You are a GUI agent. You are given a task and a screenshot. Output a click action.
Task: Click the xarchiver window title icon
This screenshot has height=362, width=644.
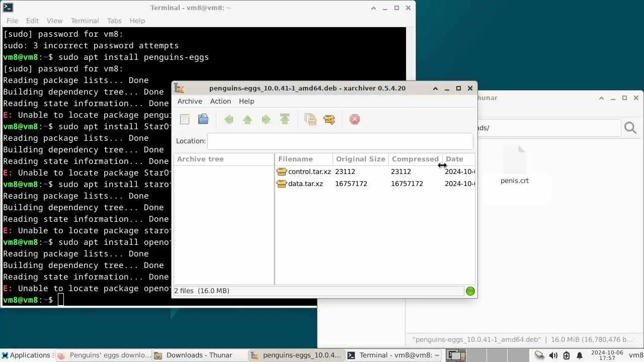(179, 88)
